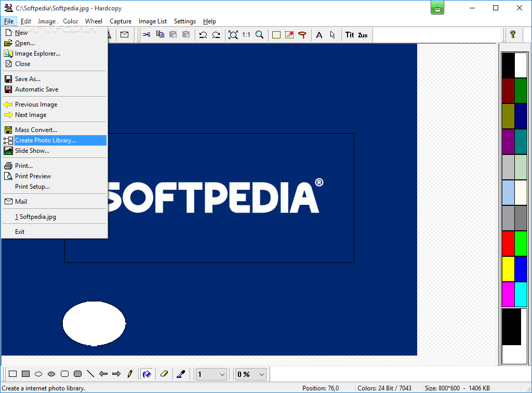Pick the bright green palette swatch

point(521,243)
